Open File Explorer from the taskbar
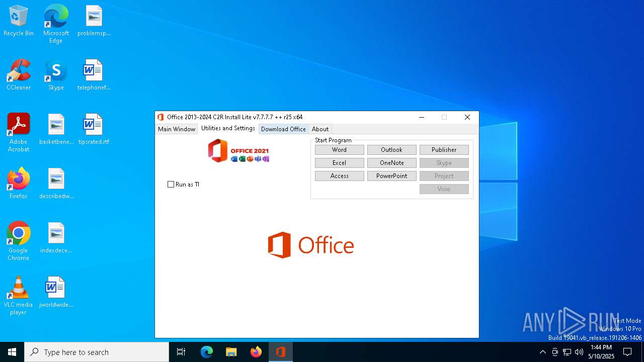The image size is (644, 362). (231, 352)
